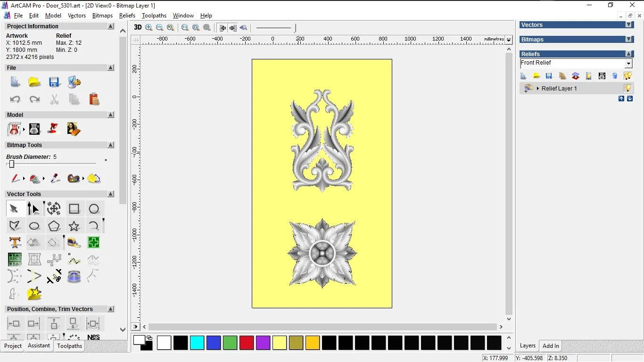Select the Create Rectangle vector tool
The width and height of the screenshot is (644, 362).
74,209
